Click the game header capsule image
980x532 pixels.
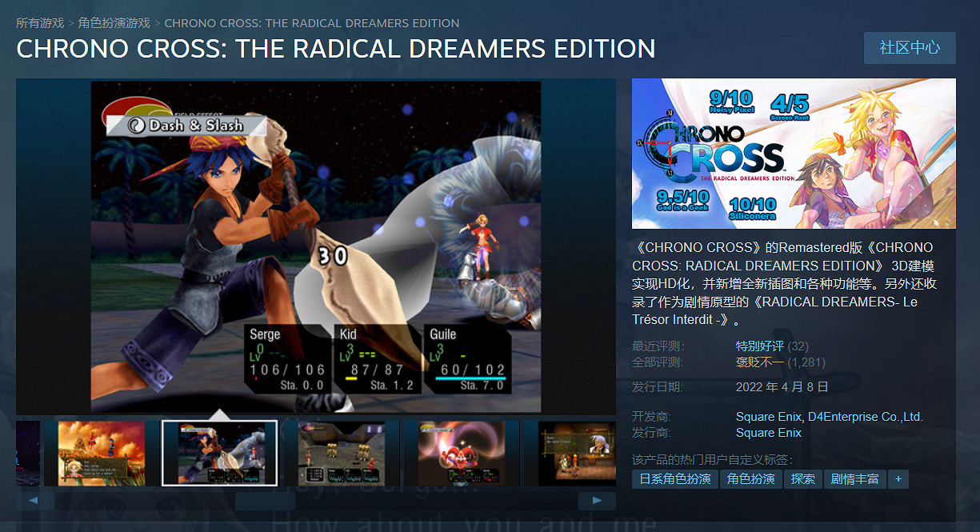[794, 154]
